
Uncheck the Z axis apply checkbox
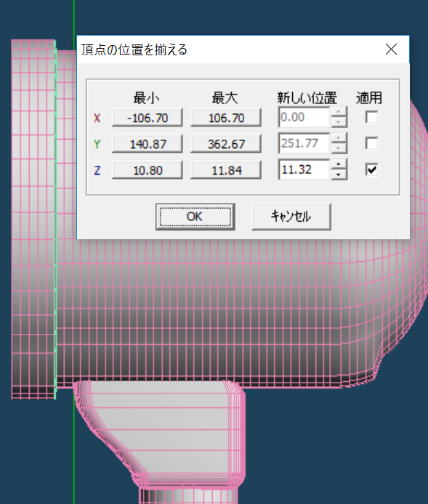pos(372,169)
